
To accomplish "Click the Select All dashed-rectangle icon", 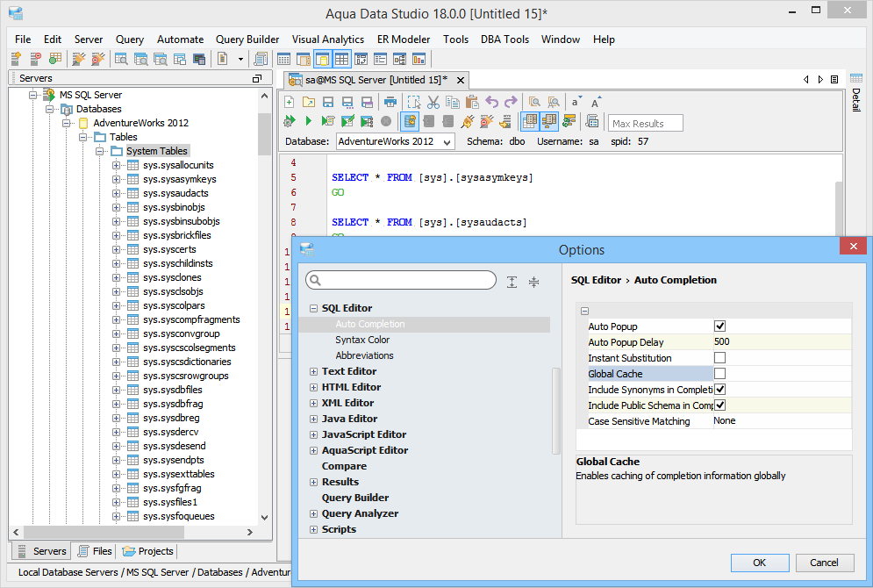I will (413, 102).
